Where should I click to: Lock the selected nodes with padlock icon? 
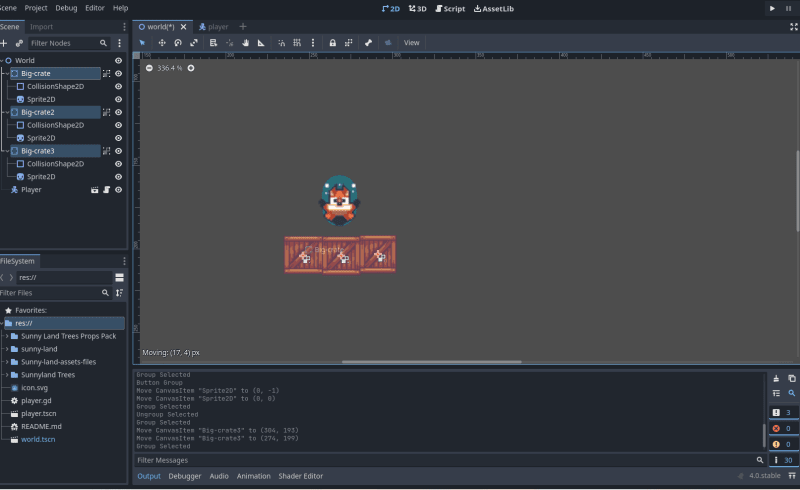[x=333, y=43]
